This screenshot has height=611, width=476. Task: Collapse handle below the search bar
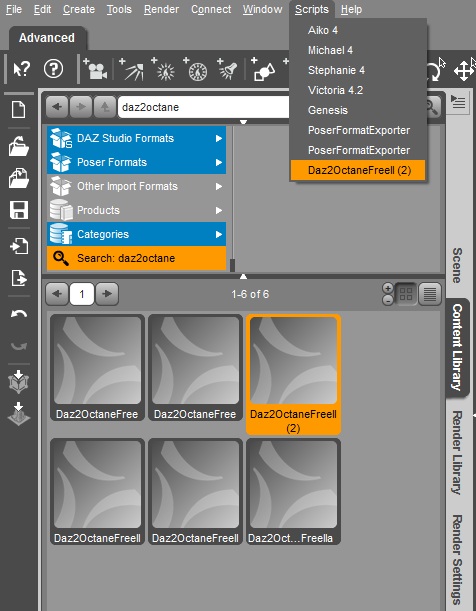click(243, 122)
